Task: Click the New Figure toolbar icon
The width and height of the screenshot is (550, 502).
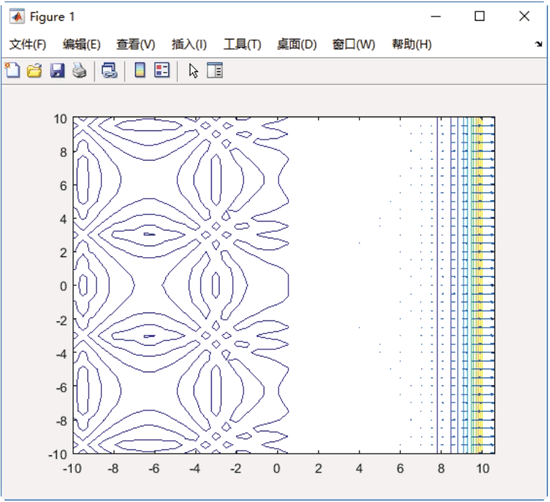Action: [x=13, y=70]
